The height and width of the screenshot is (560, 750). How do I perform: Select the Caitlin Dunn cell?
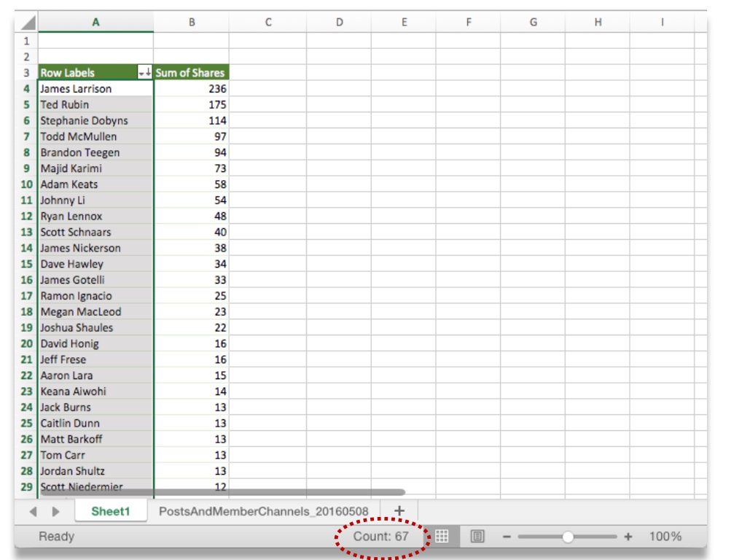(95, 423)
